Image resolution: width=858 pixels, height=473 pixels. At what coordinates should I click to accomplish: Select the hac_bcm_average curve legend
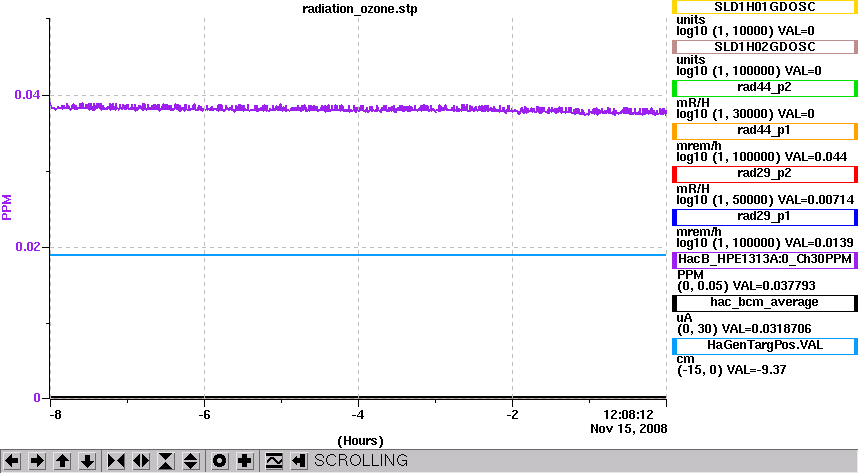pos(764,303)
